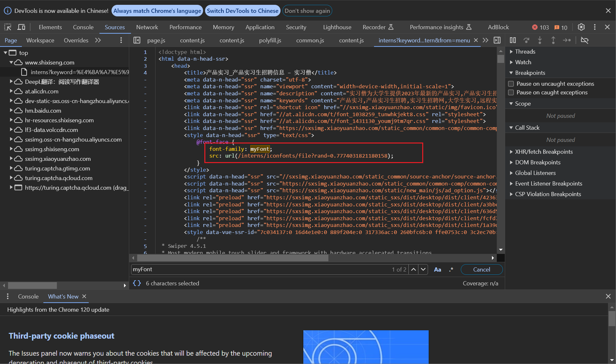Open the DevTools three-dot customize menu
The image size is (616, 364).
[x=595, y=27]
